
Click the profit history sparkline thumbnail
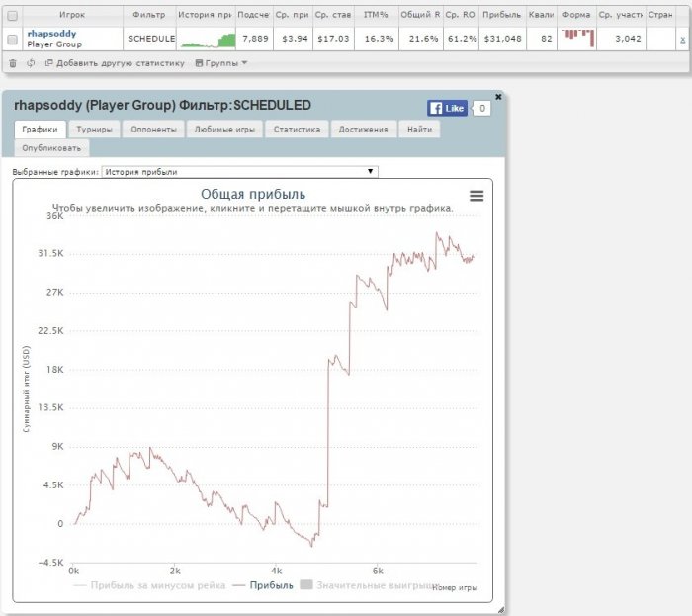click(206, 39)
